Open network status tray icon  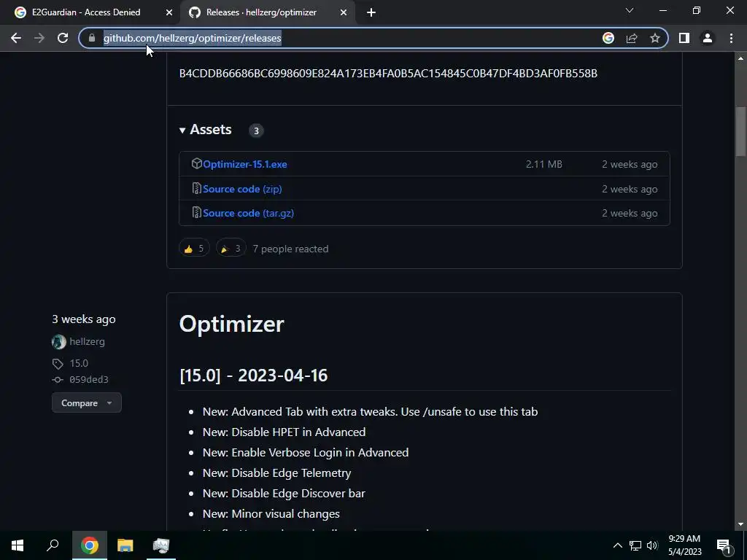pos(635,545)
